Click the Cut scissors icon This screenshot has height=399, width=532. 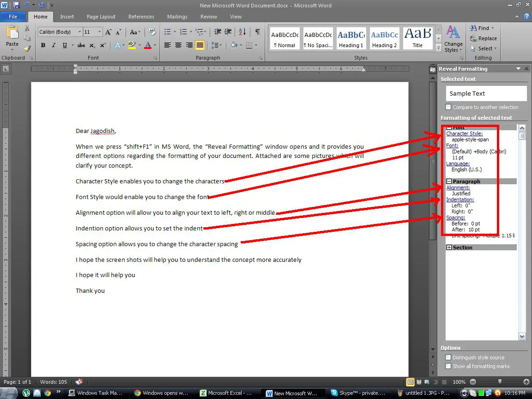27,29
